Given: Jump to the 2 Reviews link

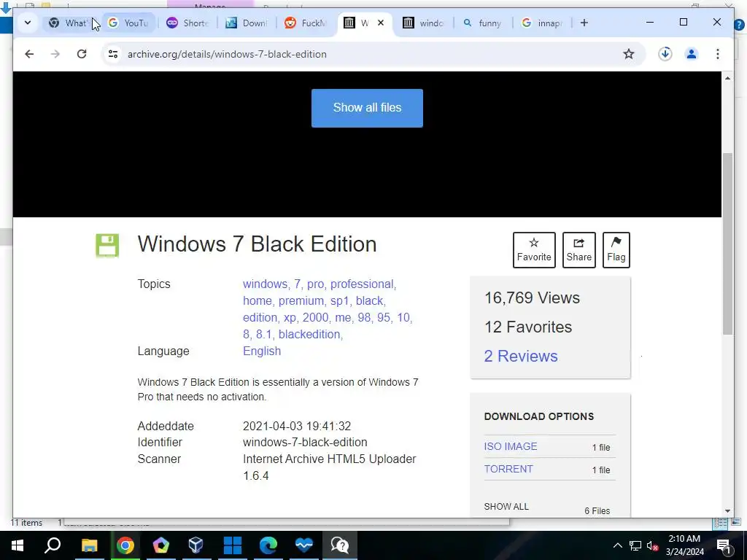Looking at the screenshot, I should click(x=521, y=356).
